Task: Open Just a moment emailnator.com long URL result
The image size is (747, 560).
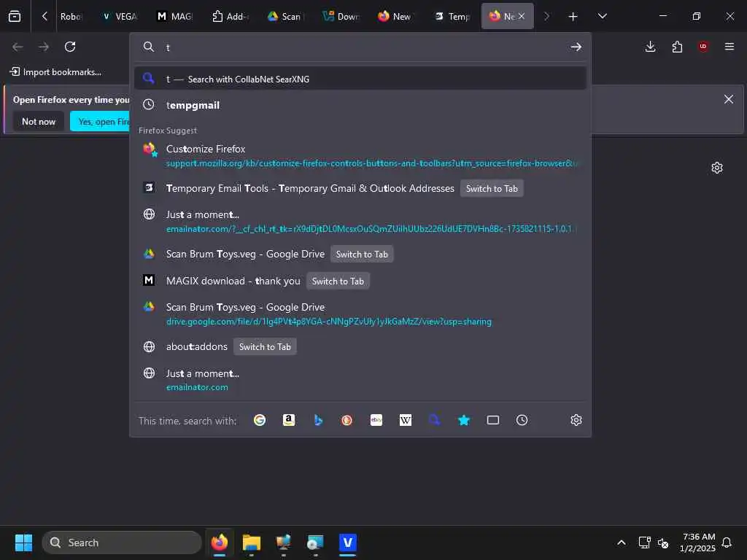Action: [360, 222]
